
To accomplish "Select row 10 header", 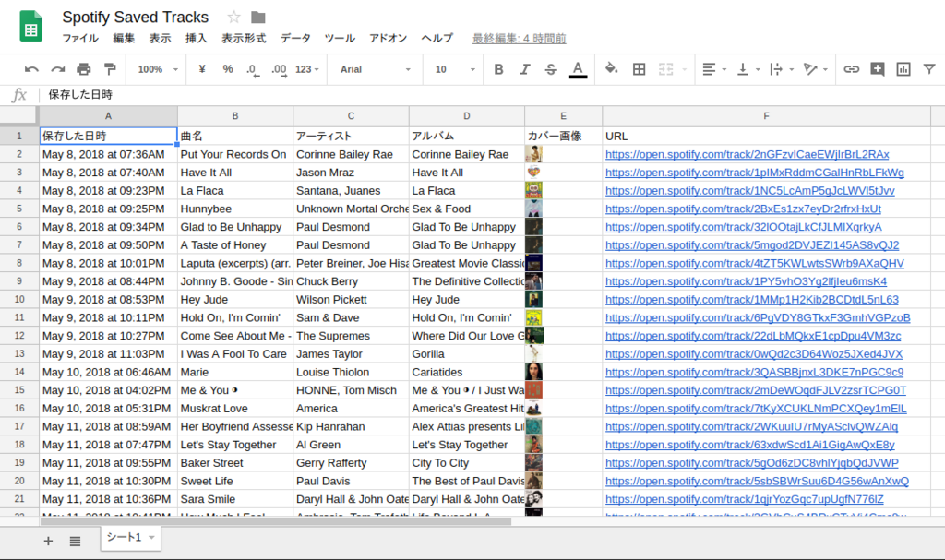I will click(x=19, y=300).
